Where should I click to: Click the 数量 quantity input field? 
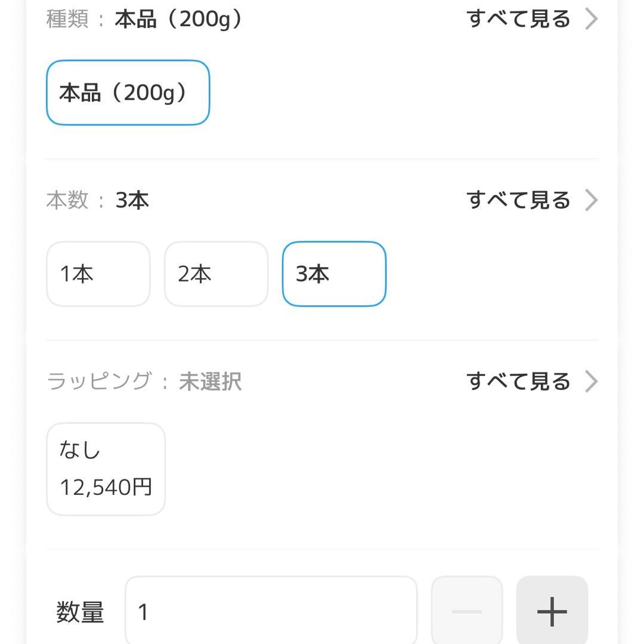(x=271, y=611)
